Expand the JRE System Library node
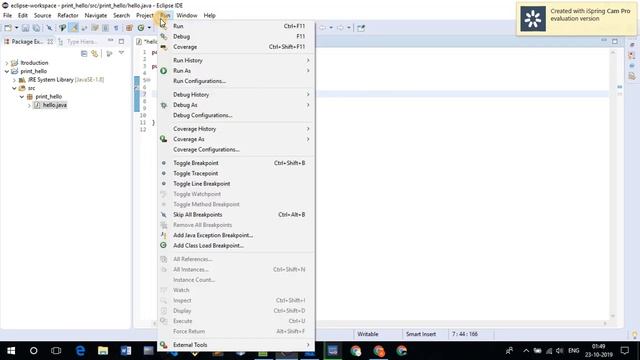The height and width of the screenshot is (360, 640). 14,80
